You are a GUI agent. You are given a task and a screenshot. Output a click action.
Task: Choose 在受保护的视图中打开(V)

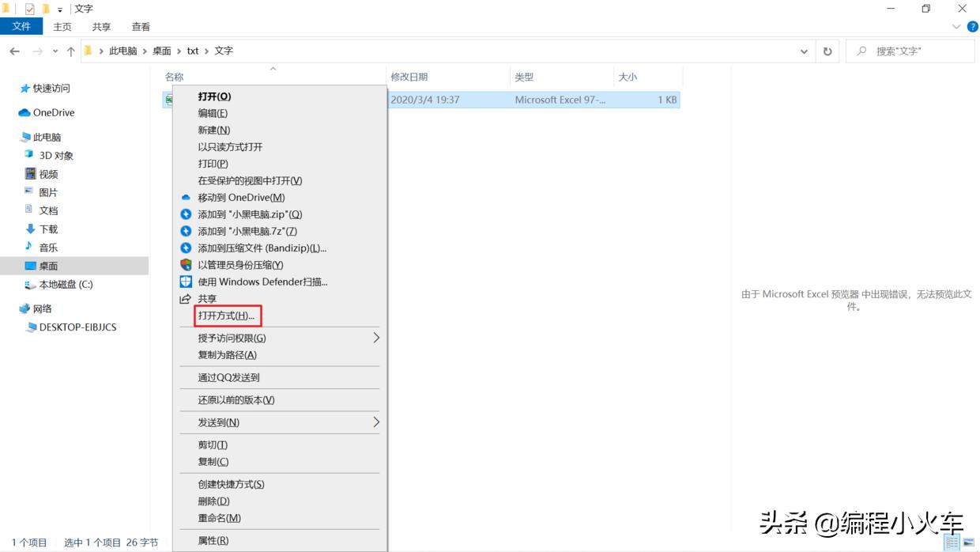click(x=280, y=180)
